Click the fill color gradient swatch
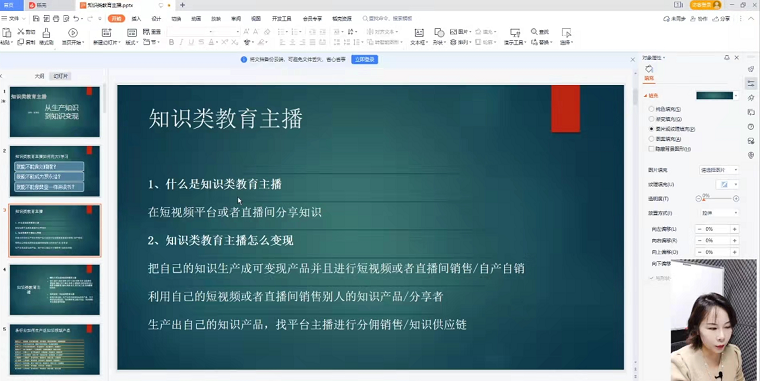Image resolution: width=760 pixels, height=381 pixels. click(714, 95)
